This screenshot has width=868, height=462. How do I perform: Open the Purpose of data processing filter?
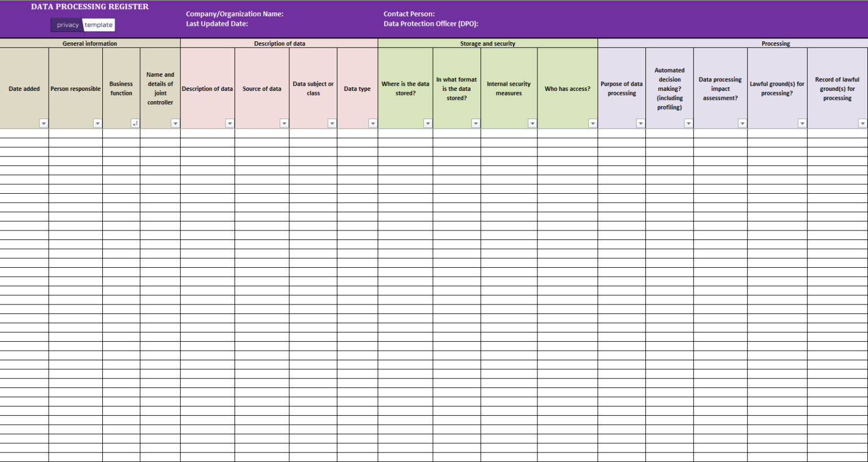click(x=640, y=123)
